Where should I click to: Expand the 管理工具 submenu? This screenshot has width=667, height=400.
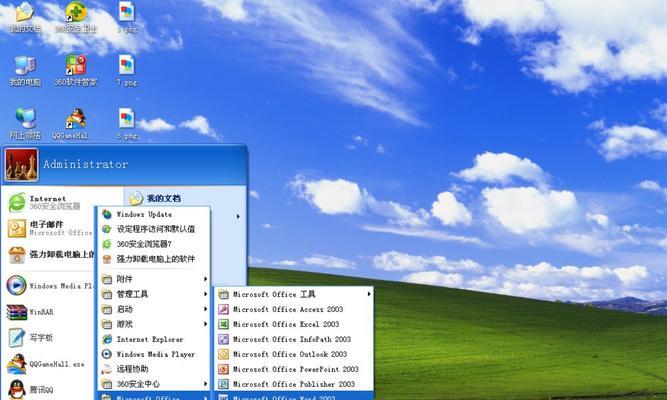133,294
